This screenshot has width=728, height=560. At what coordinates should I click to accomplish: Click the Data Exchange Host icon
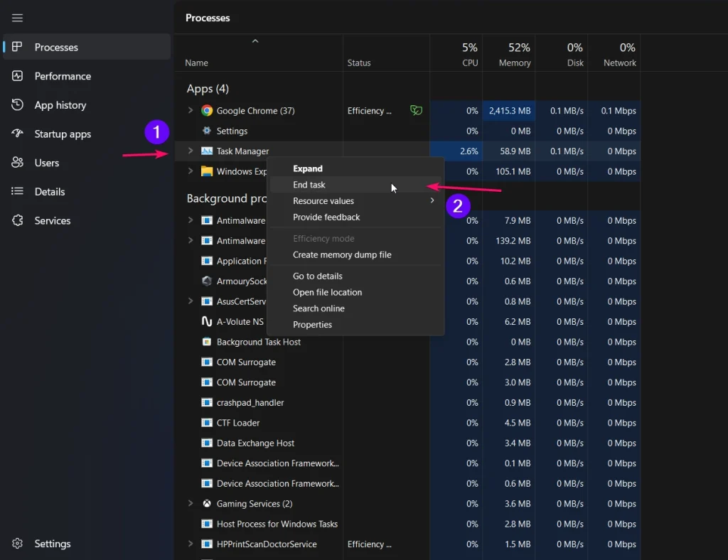(x=207, y=443)
